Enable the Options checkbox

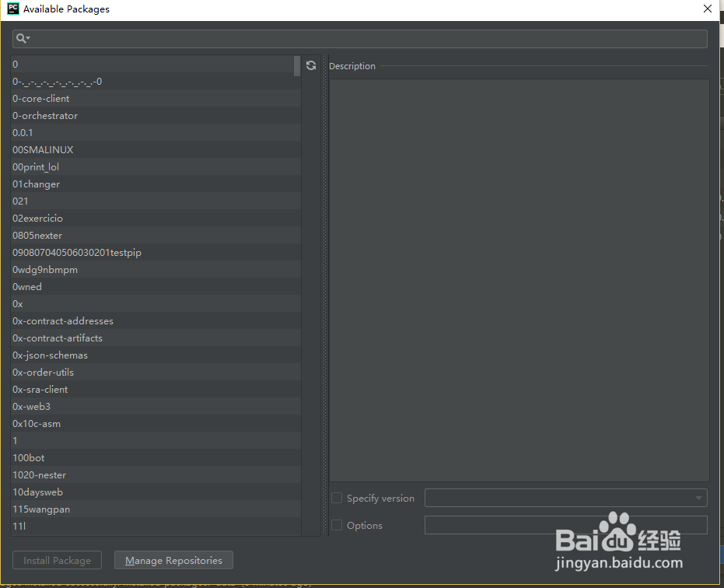pos(337,525)
